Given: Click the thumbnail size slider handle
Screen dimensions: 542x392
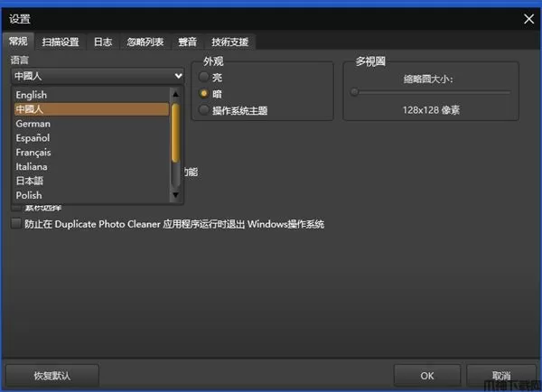Looking at the screenshot, I should (x=355, y=92).
